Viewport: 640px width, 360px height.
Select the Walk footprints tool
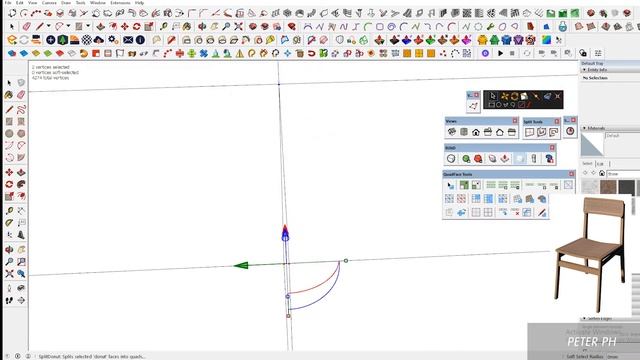point(9,300)
